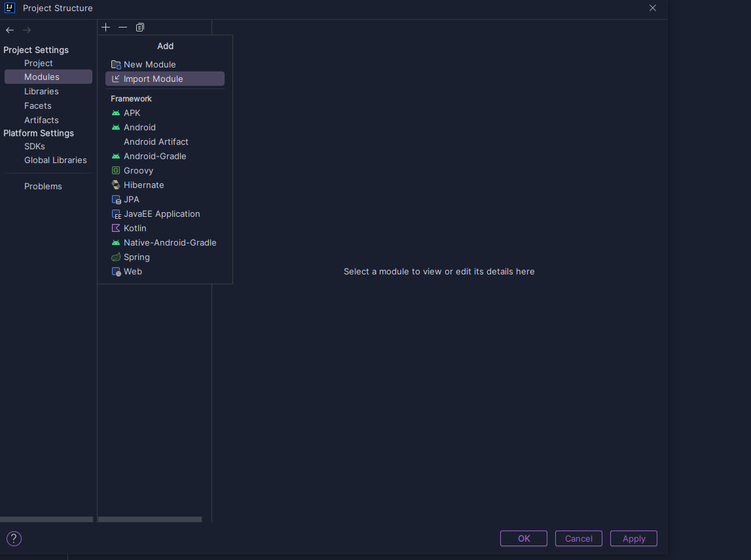Pick the Hibernate entry in Framework list
The height and width of the screenshot is (560, 751).
[165, 185]
